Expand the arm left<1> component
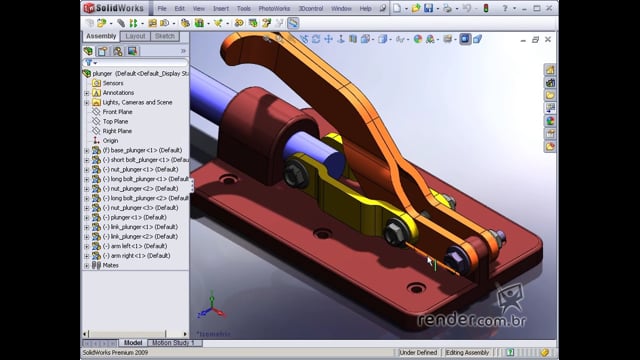 [x=87, y=246]
